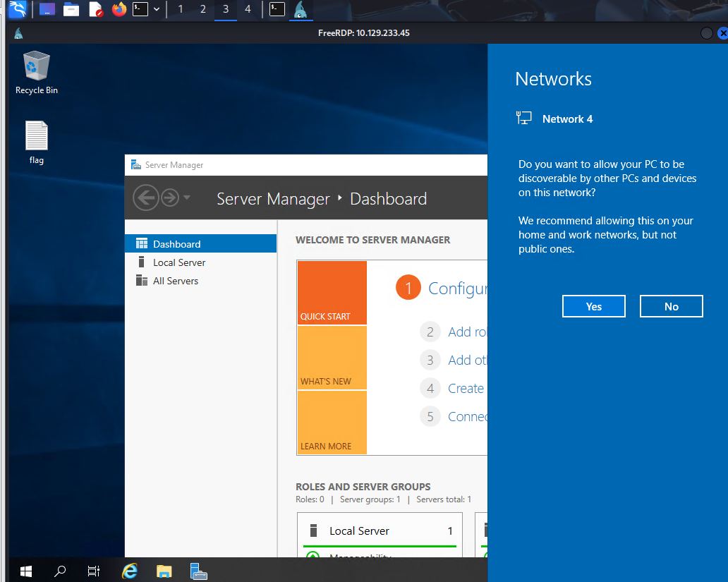Click the Kali dragon menu icon
Image resolution: width=728 pixels, height=582 pixels.
point(18,9)
